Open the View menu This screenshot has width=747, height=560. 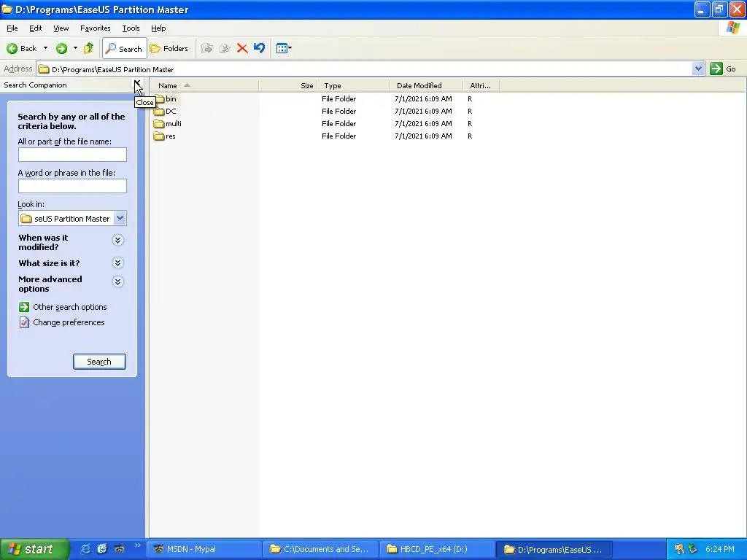[61, 28]
